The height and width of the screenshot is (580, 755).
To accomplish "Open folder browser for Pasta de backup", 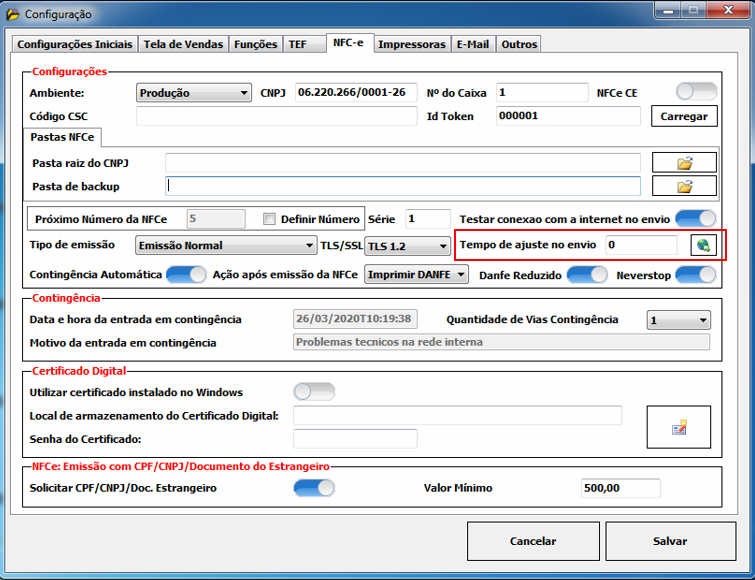I will click(684, 186).
